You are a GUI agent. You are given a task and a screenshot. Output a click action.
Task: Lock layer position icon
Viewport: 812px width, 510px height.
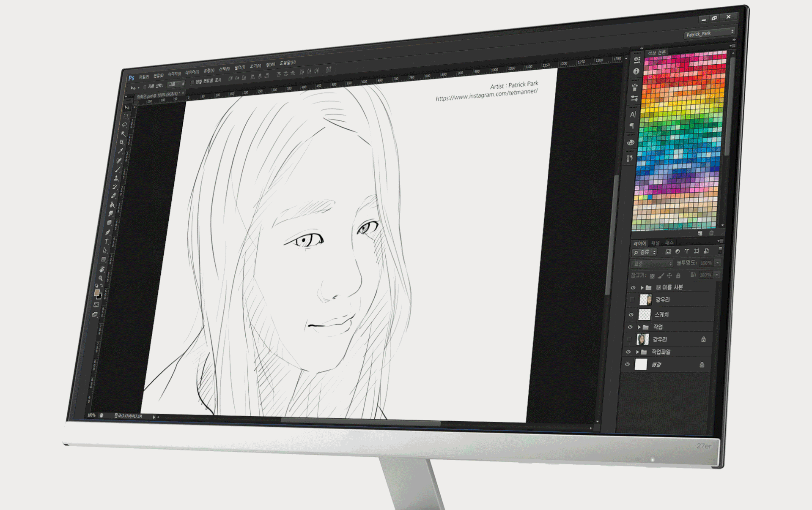(669, 275)
